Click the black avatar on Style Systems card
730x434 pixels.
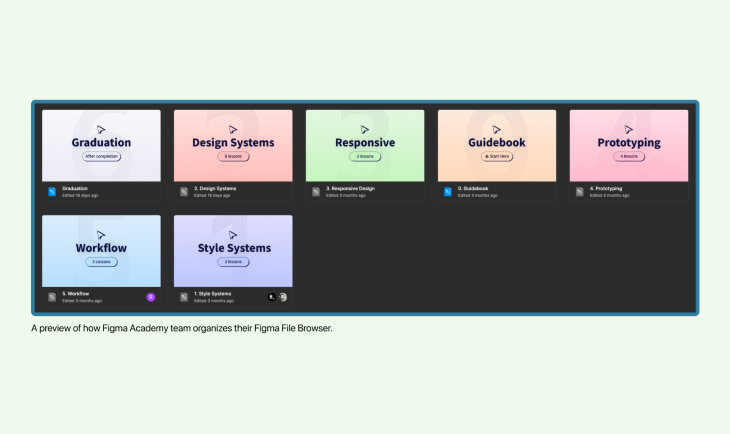click(x=272, y=297)
